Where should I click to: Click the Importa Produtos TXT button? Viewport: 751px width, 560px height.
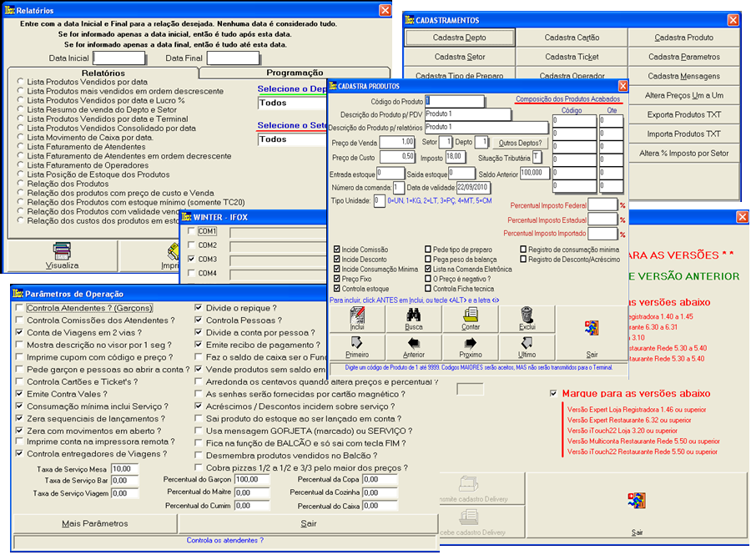(x=683, y=134)
